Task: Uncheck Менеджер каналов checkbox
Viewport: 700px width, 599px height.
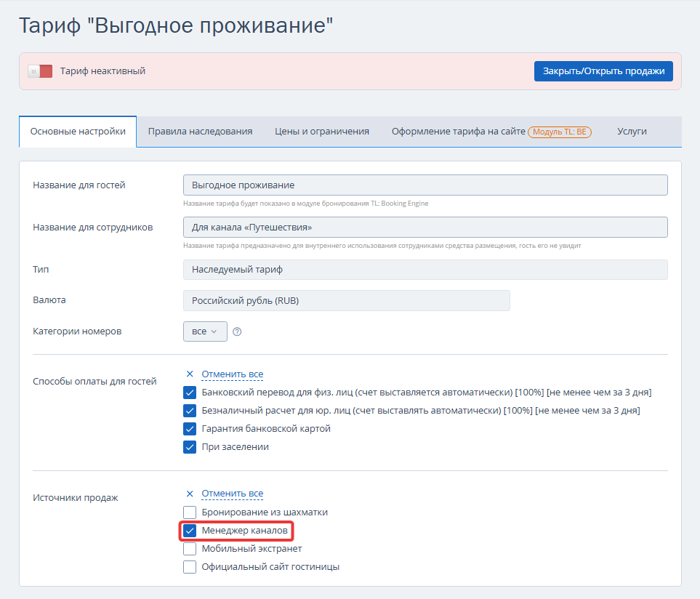Action: coord(190,531)
